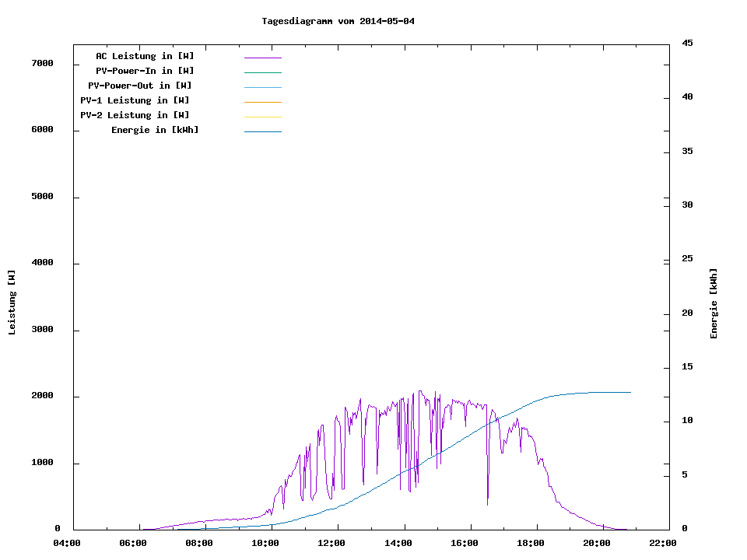Click the 7000 tick label on the power axis
747x560 pixels.
point(41,63)
